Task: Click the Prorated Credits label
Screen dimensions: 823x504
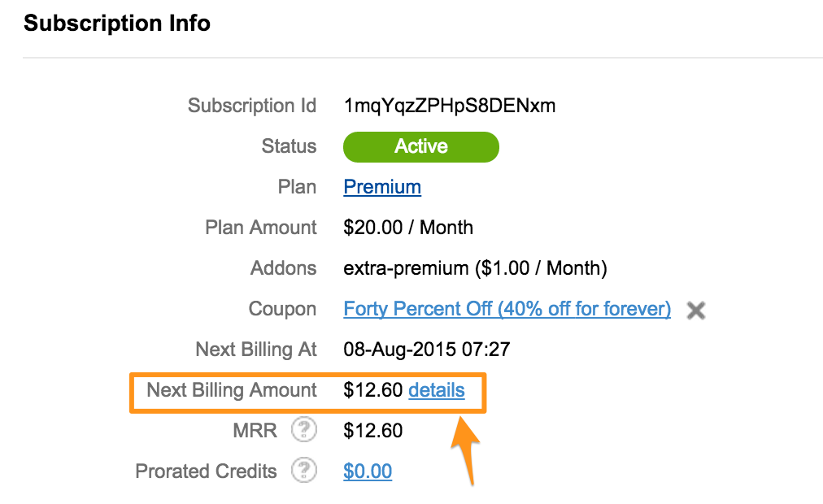Action: (x=206, y=471)
